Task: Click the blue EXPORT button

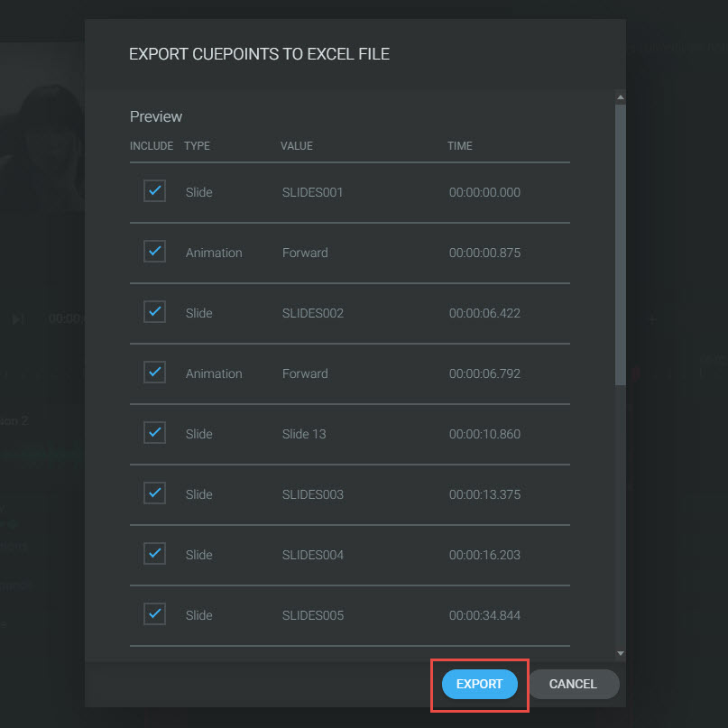Action: click(x=480, y=684)
